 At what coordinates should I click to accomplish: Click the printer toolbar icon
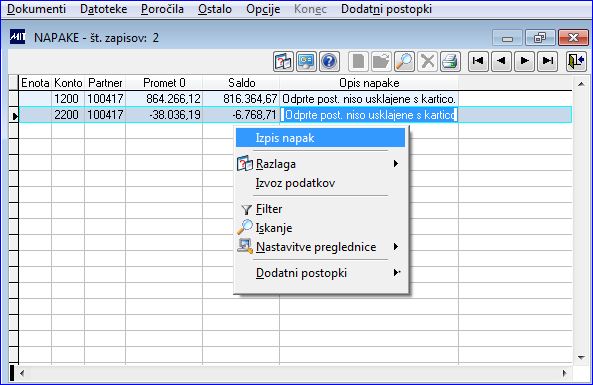(450, 61)
